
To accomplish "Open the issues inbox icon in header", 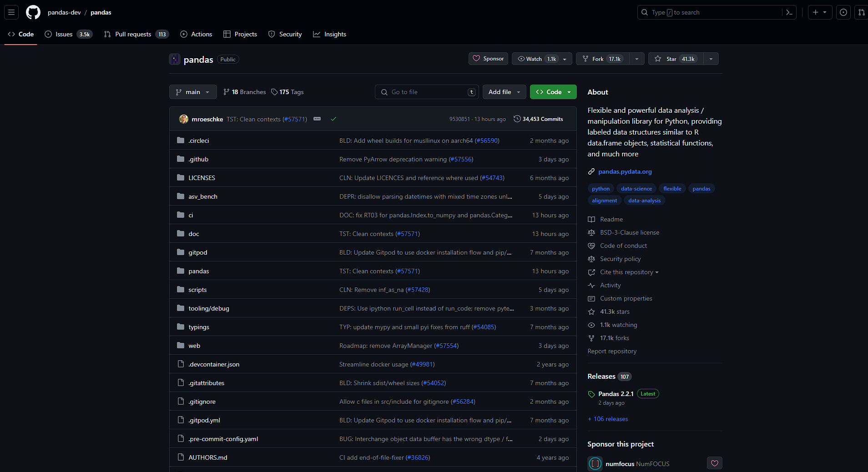I will [x=843, y=12].
